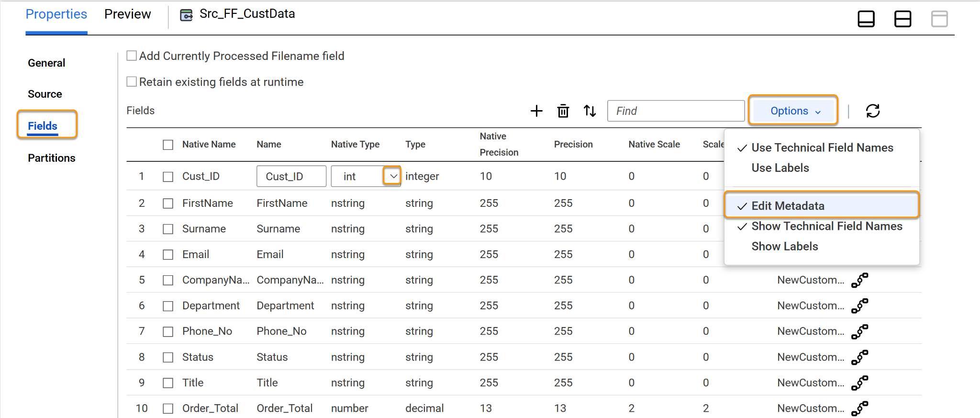Choose Use Technical Field Names option
Screen dimensions: 980x418
pyautogui.click(x=822, y=148)
